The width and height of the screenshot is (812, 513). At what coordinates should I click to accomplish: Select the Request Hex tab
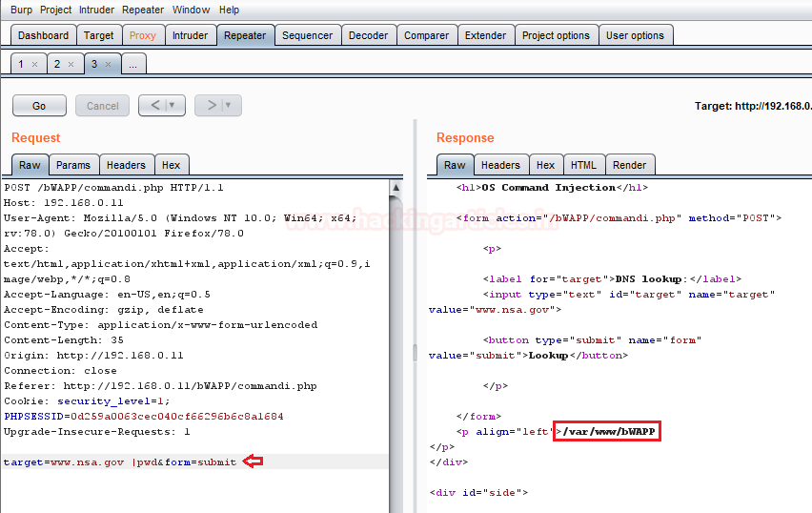click(171, 165)
